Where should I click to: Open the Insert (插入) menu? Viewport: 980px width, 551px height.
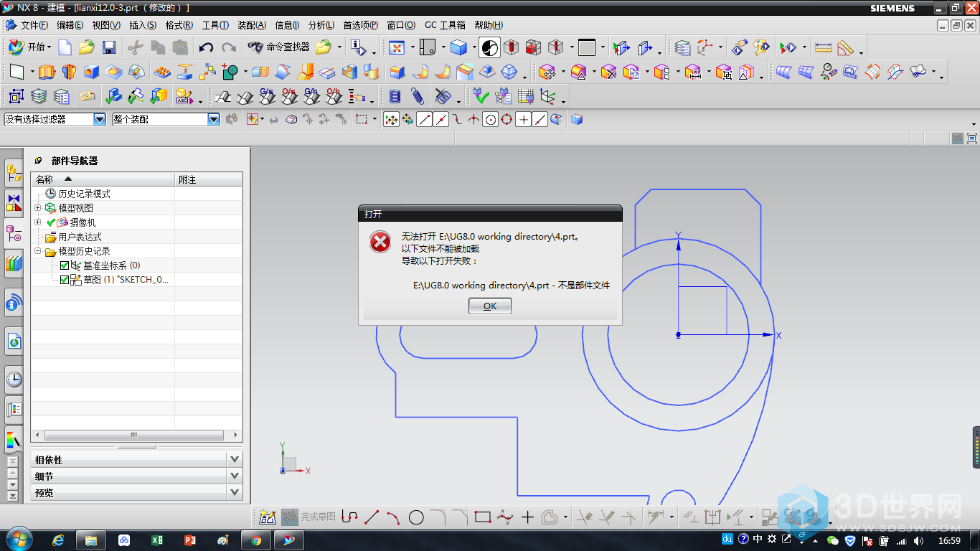point(143,25)
